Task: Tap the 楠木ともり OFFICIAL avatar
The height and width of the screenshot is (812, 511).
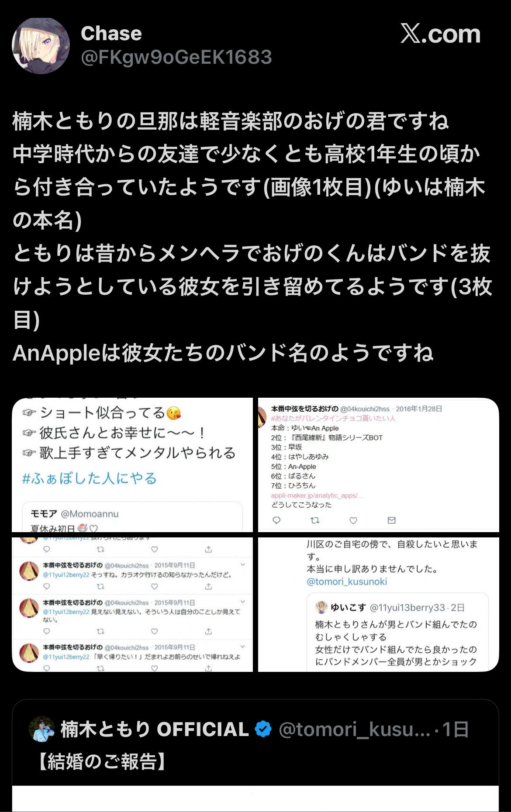Action: 41,729
